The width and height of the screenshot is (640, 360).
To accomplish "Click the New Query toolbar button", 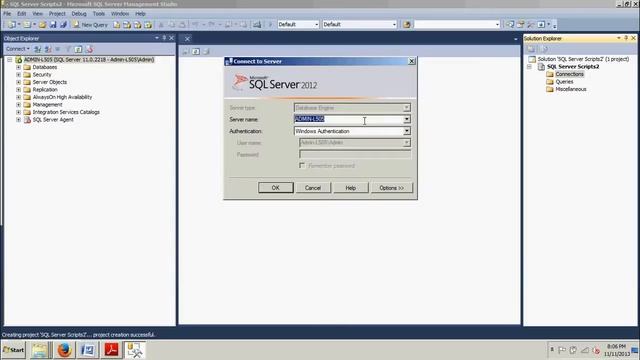I will 90,24.
